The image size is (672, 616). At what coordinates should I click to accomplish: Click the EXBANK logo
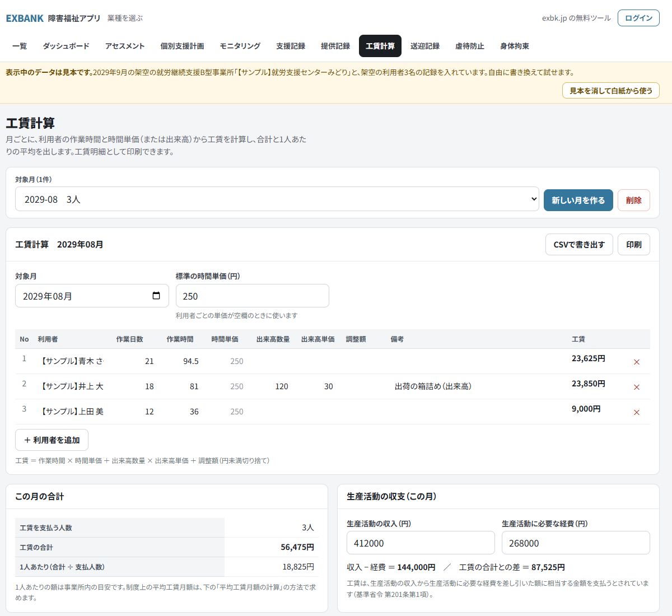pos(25,18)
